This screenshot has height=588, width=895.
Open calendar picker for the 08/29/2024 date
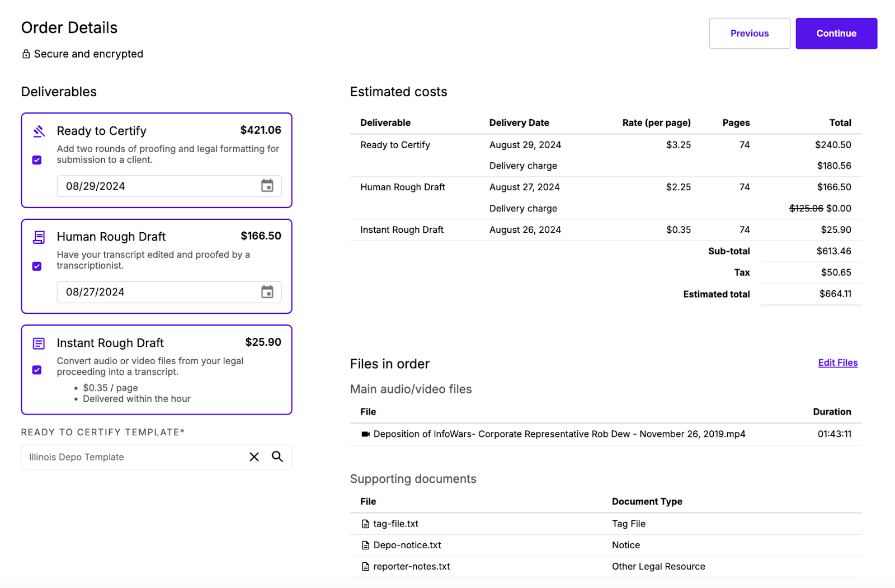[267, 186]
